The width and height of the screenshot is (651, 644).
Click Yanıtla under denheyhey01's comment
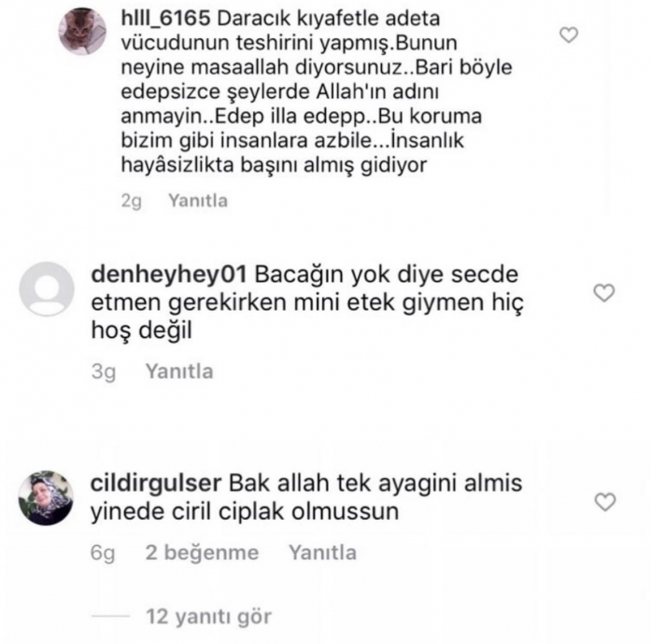(179, 371)
